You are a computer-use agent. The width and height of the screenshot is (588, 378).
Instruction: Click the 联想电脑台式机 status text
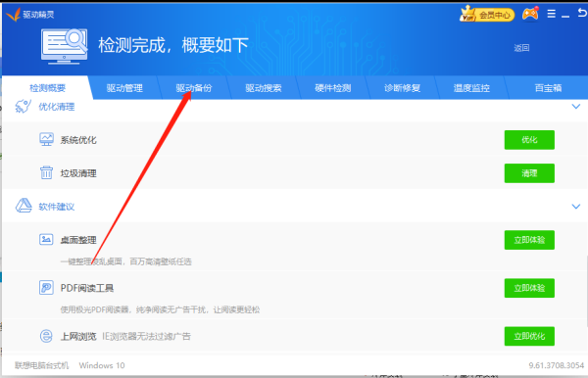(x=41, y=365)
